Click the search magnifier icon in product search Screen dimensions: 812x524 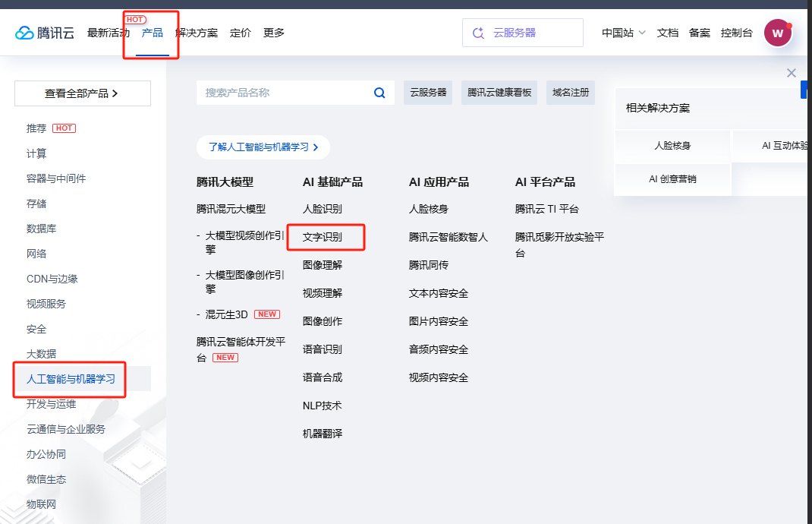click(x=379, y=93)
